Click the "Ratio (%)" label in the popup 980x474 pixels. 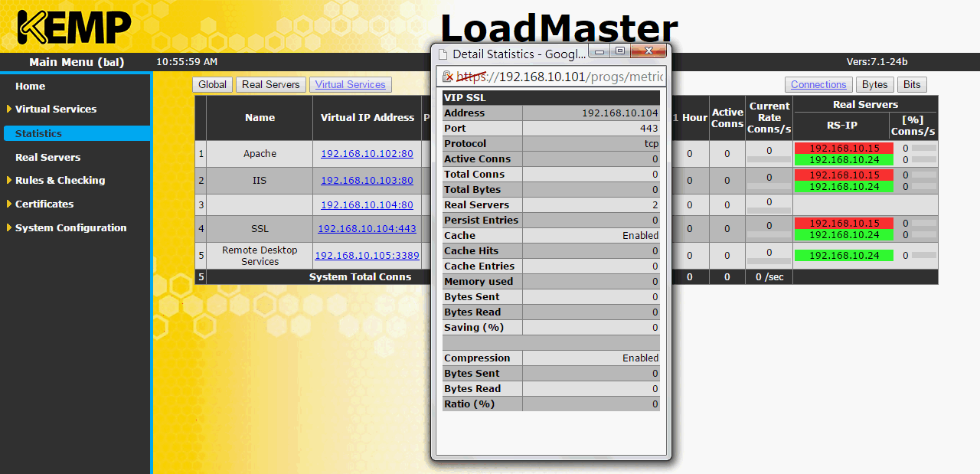click(x=469, y=404)
